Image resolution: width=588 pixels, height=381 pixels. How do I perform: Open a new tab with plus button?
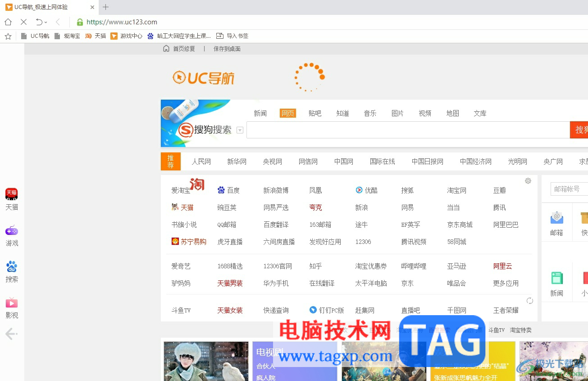106,7
